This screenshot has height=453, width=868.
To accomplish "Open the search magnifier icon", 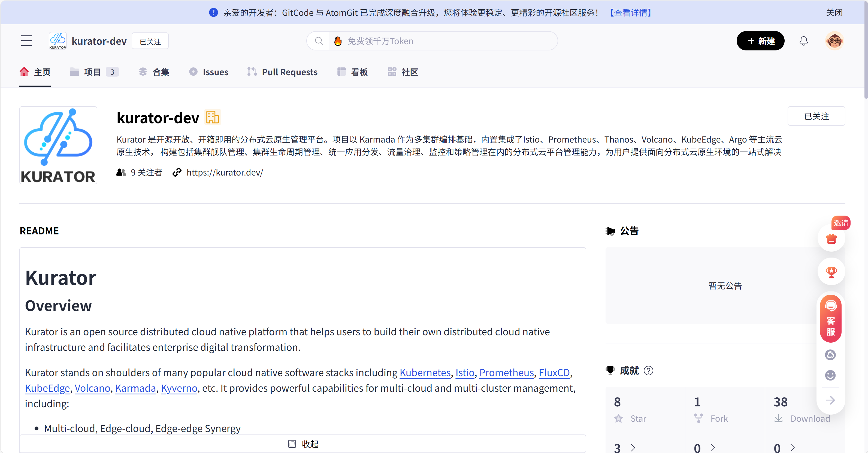I will 319,41.
